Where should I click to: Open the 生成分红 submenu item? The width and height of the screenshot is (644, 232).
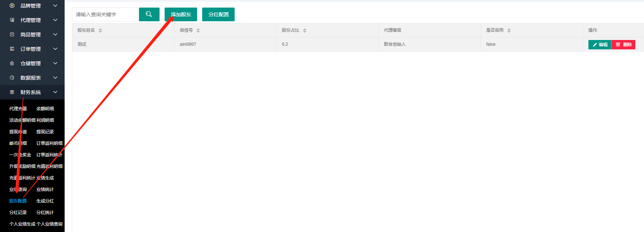tap(45, 201)
